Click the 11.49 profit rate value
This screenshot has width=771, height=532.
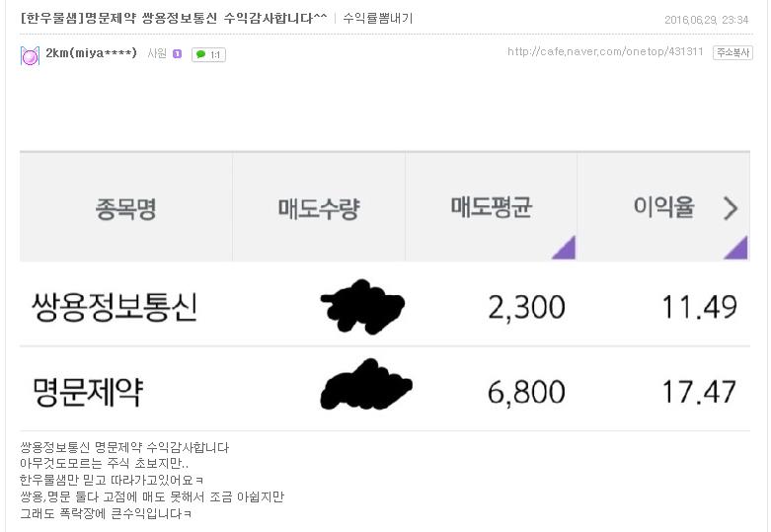tap(699, 307)
